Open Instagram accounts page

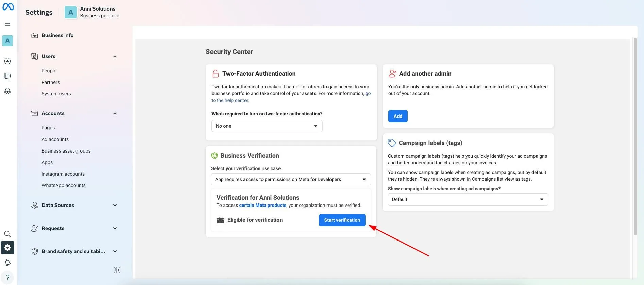63,174
